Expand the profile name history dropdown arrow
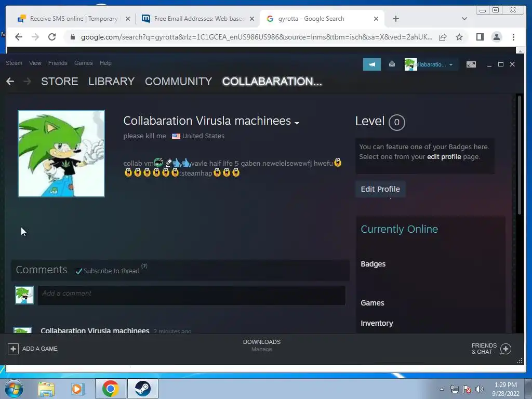The height and width of the screenshot is (399, 532). tap(297, 123)
